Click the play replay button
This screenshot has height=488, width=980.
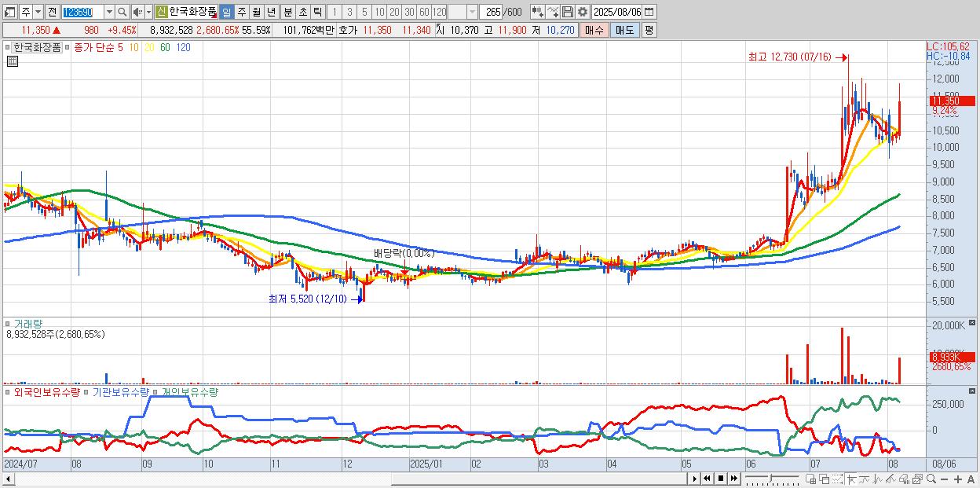695,479
